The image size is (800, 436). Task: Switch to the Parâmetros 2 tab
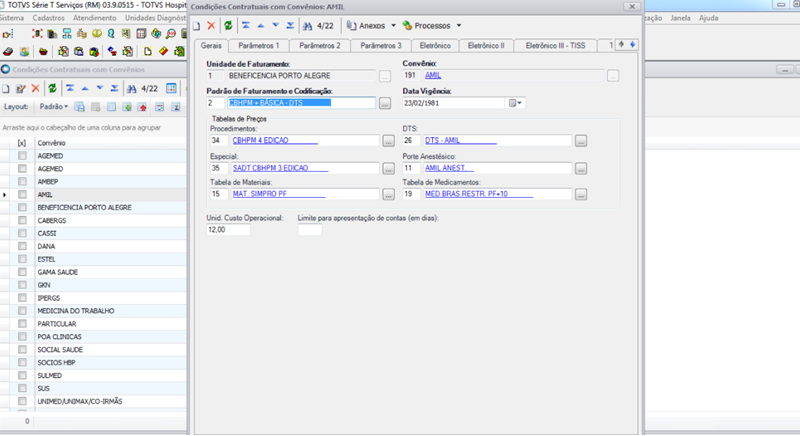click(x=320, y=46)
